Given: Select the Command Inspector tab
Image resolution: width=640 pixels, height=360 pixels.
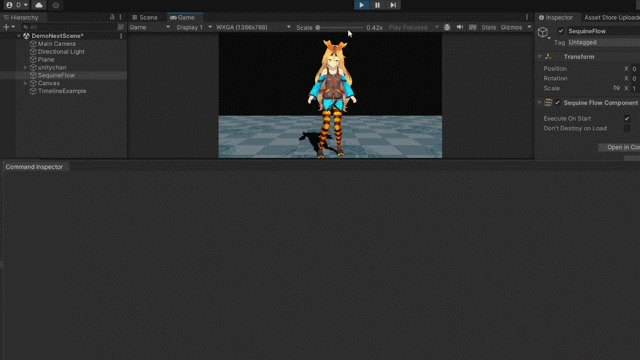Looking at the screenshot, I should (x=35, y=167).
